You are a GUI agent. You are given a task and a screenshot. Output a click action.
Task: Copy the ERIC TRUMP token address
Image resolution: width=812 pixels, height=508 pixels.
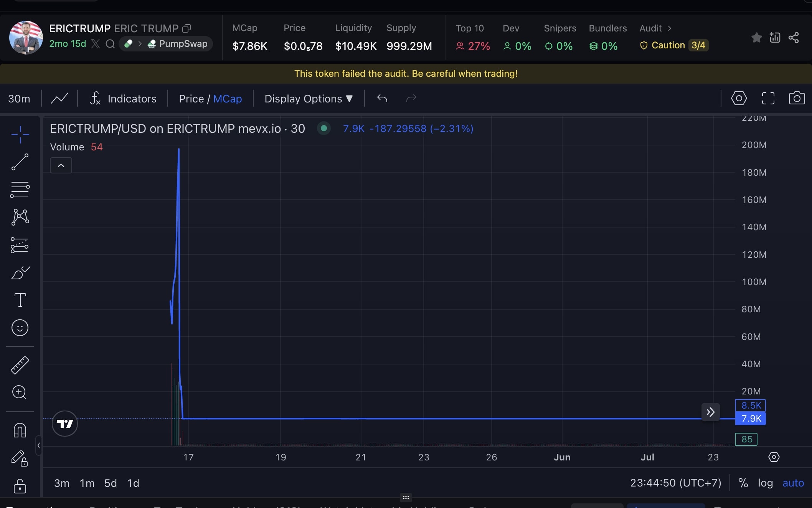pos(186,28)
